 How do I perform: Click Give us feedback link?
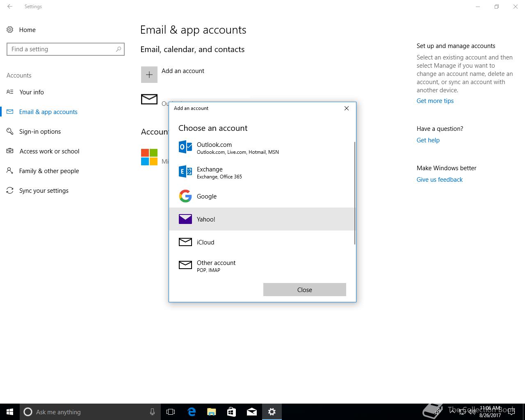(x=440, y=180)
